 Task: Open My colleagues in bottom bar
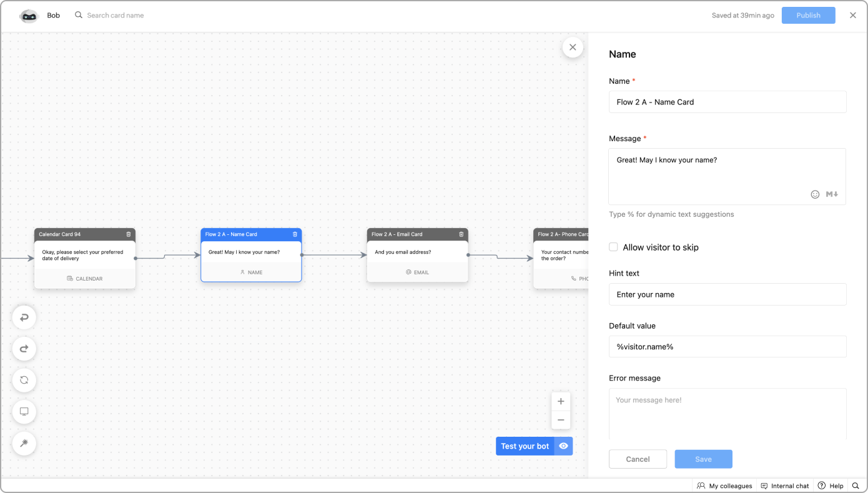pyautogui.click(x=724, y=486)
